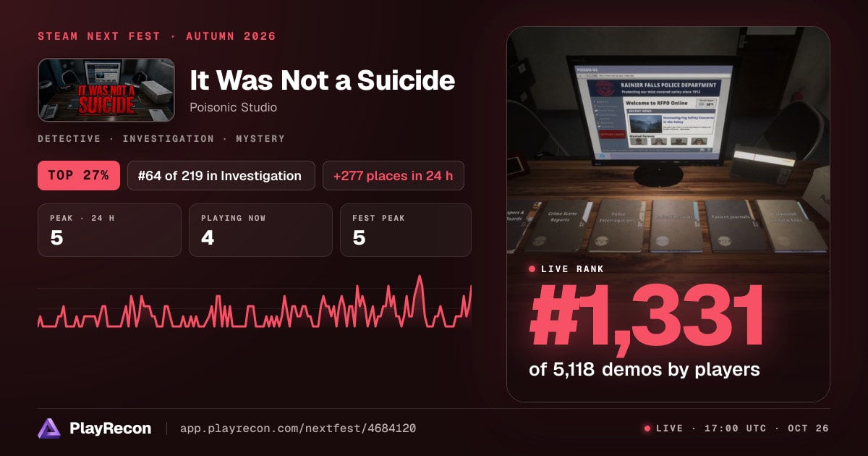Screen dimensions: 868x456
Task: Click the TOP 27% badge
Action: tap(79, 175)
